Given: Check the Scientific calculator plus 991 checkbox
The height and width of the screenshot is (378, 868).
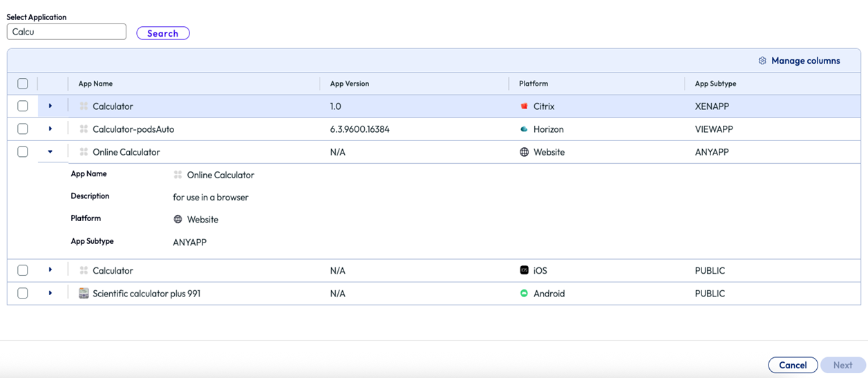Looking at the screenshot, I should 23,293.
